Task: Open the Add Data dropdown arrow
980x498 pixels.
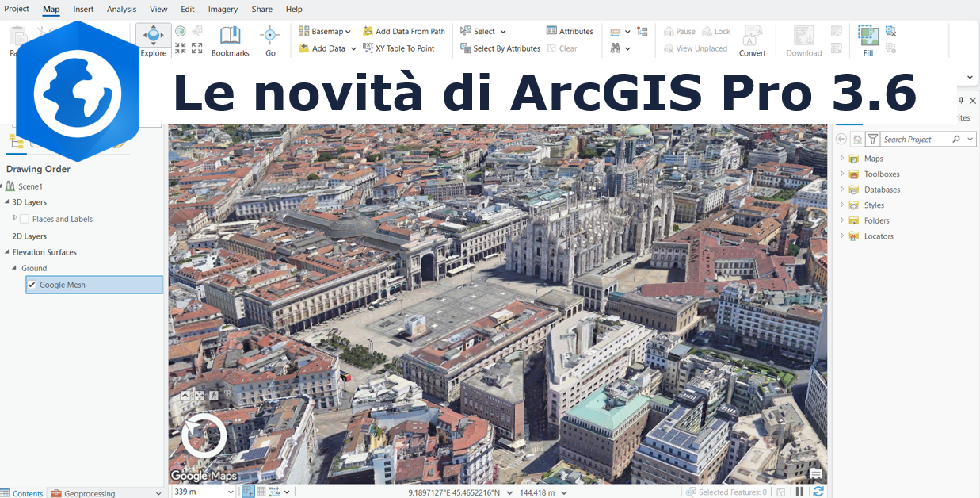Action: [x=353, y=48]
